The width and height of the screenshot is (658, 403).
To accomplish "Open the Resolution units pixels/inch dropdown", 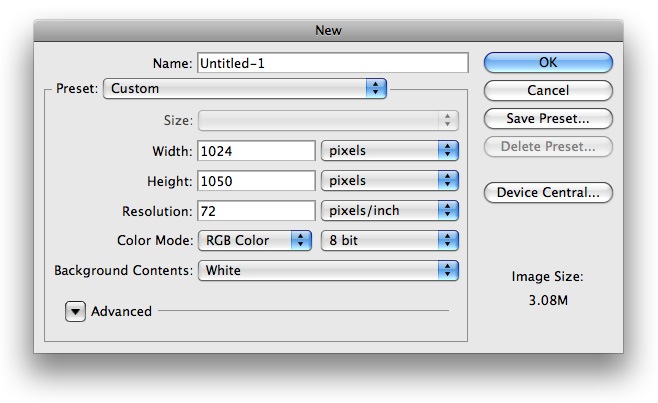I will (389, 210).
